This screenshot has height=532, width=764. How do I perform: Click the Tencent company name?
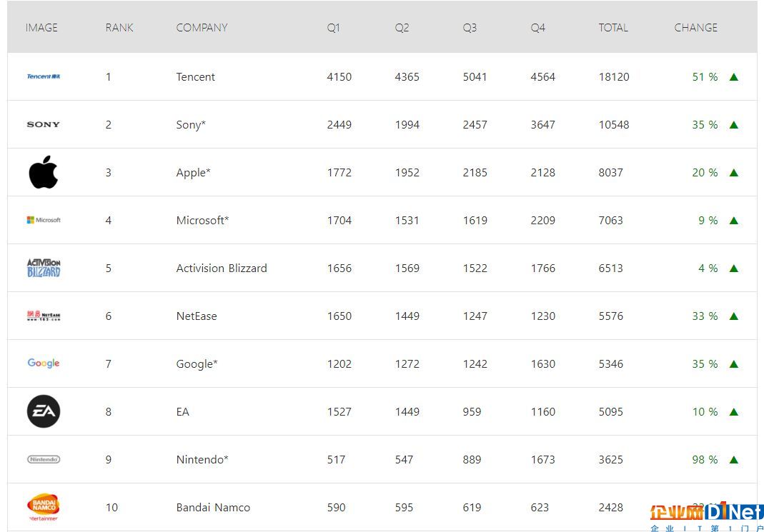tap(195, 77)
